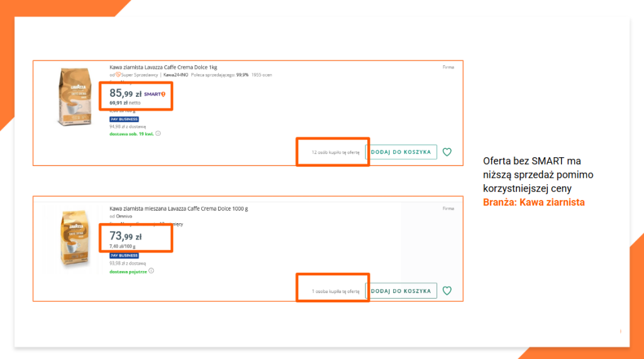Click delivery info icon next to 'dostawa pojutrze'
The image size is (644, 359).
click(x=151, y=271)
